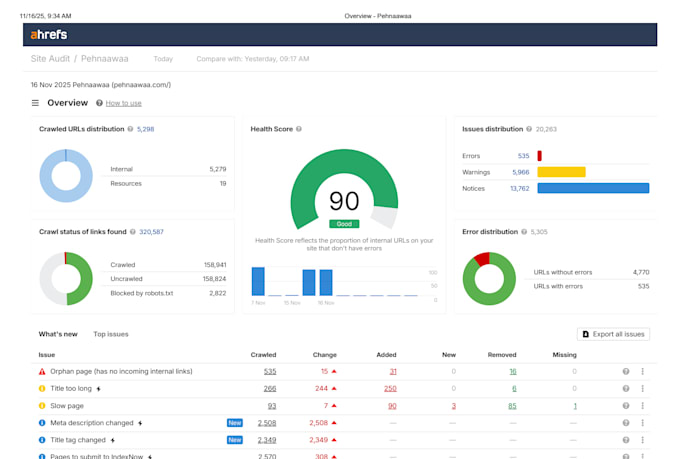Click New badge on Meta description changed row
Screen dimensions: 680x459
[235, 423]
